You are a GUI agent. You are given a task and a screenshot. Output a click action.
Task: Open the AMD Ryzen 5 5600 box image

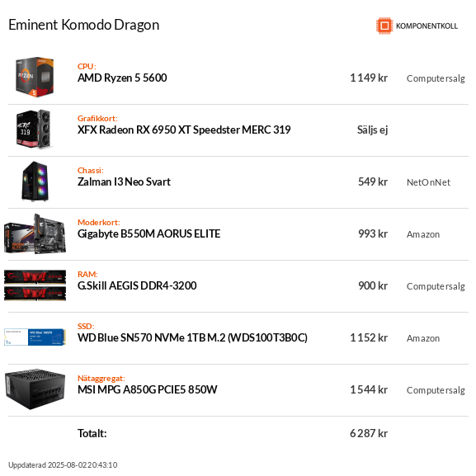pyautogui.click(x=35, y=77)
